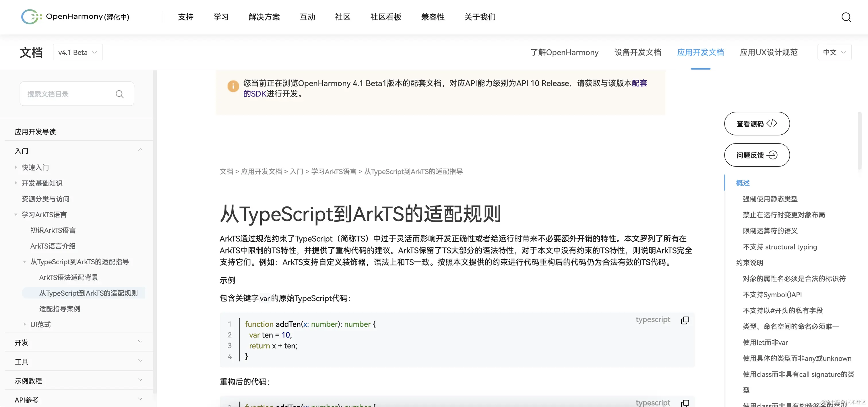Open the site search magnifier icon
This screenshot has height=407, width=868.
click(x=846, y=17)
